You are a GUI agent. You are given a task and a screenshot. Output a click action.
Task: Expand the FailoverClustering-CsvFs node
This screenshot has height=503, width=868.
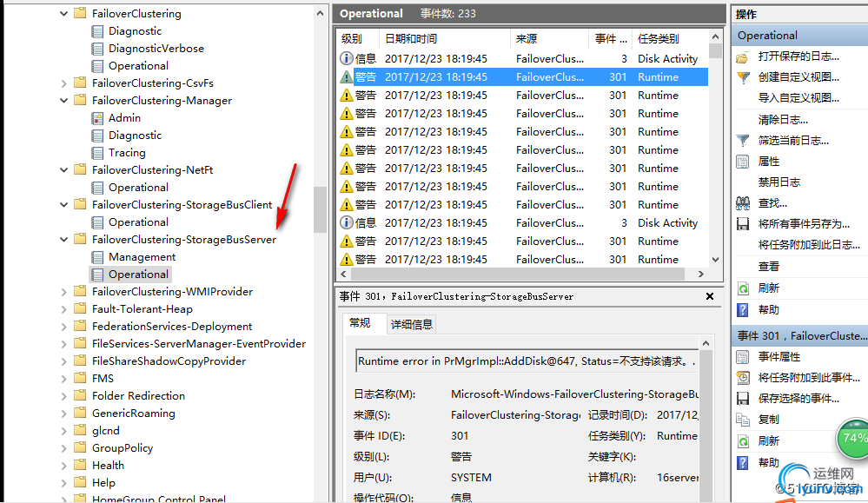63,83
